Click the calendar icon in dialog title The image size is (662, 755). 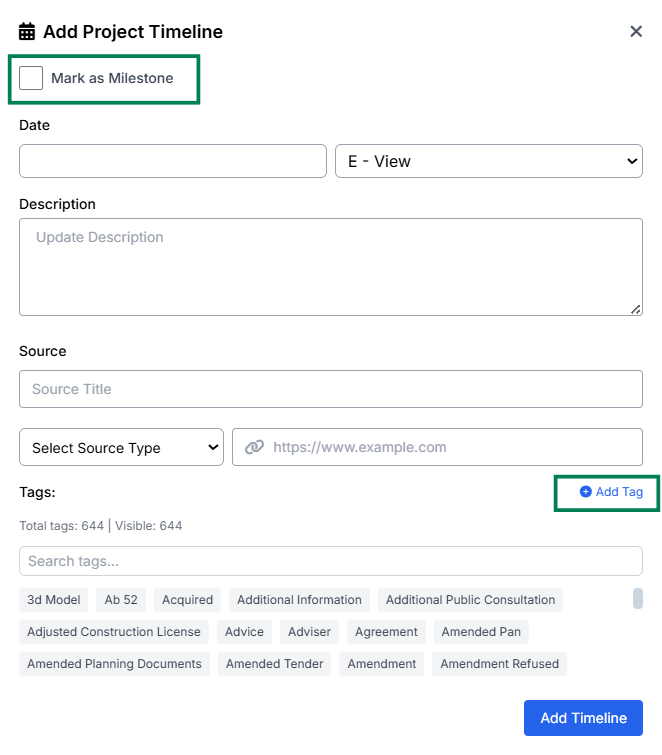pos(27,32)
